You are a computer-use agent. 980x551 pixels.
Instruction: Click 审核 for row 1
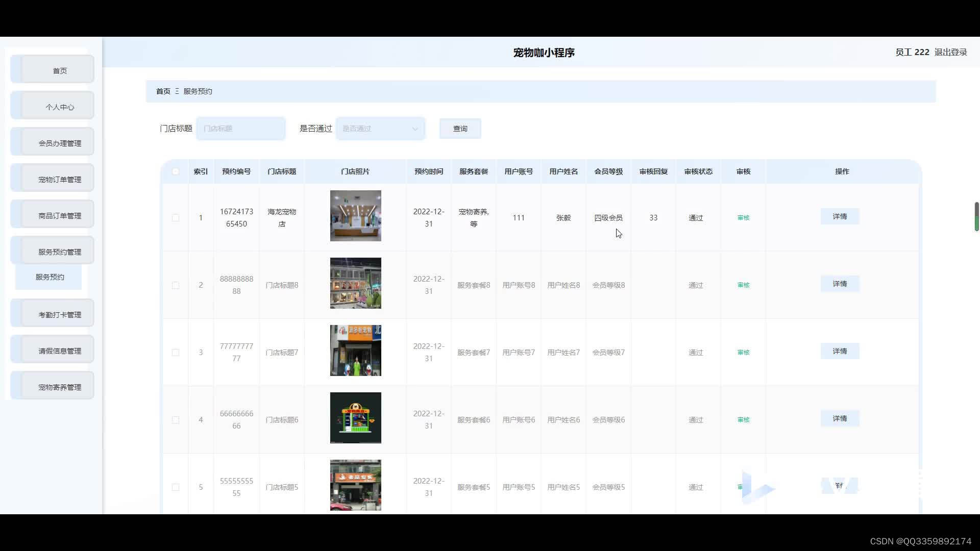click(x=743, y=218)
